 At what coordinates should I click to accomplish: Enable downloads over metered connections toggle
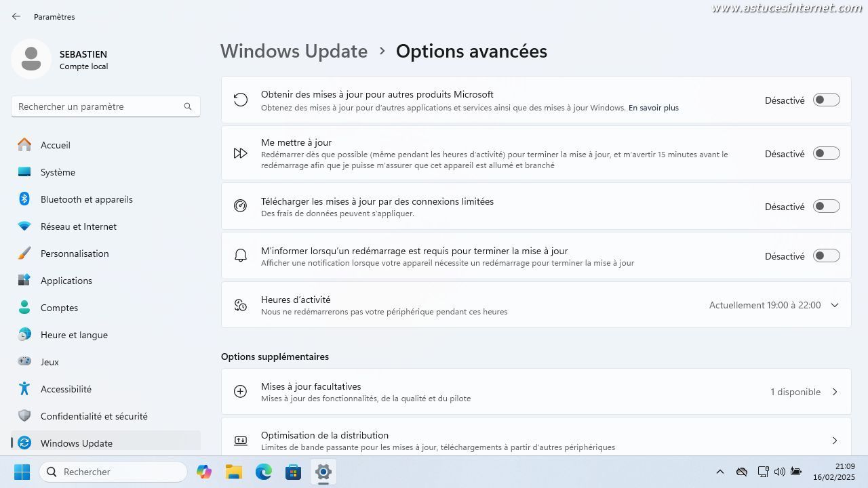pos(826,206)
